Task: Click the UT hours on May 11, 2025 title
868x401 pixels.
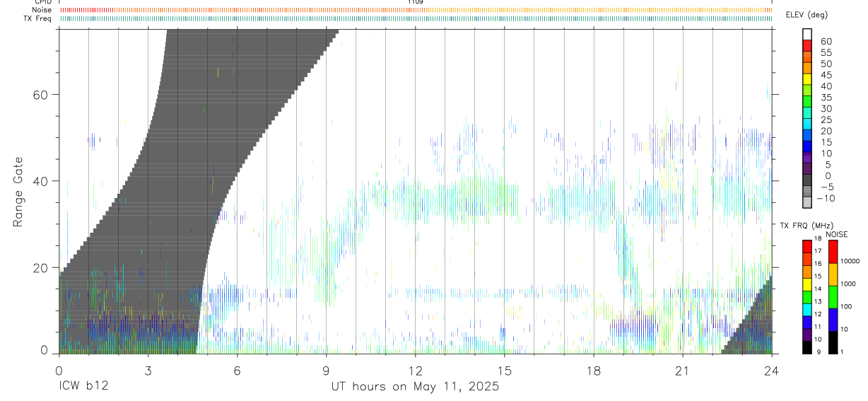Action: 416,387
